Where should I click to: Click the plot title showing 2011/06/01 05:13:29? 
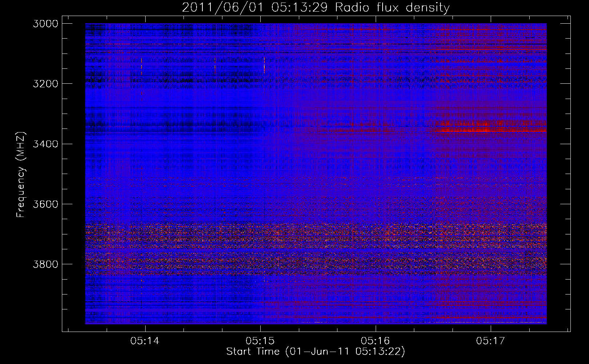pyautogui.click(x=316, y=8)
